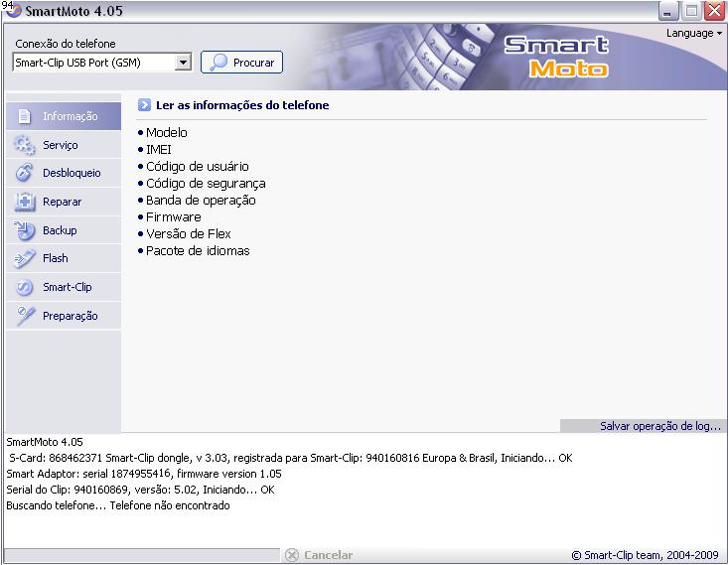Click the blue arrow icon beside Ler as informações
This screenshot has width=728, height=565.
144,105
